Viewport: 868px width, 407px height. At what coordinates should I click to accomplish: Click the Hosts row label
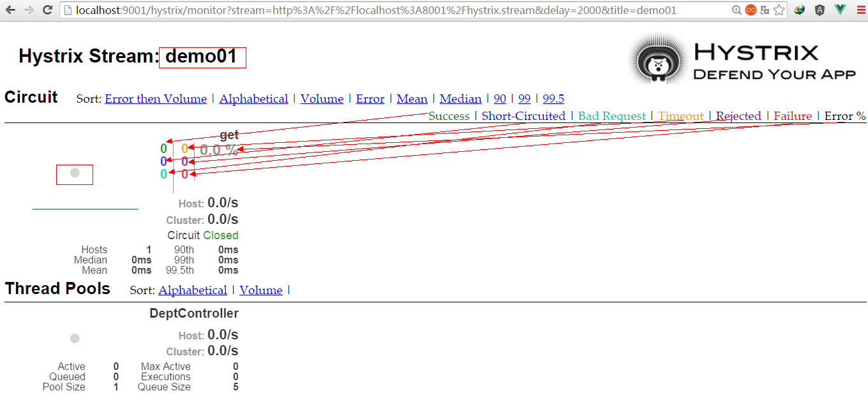[94, 250]
